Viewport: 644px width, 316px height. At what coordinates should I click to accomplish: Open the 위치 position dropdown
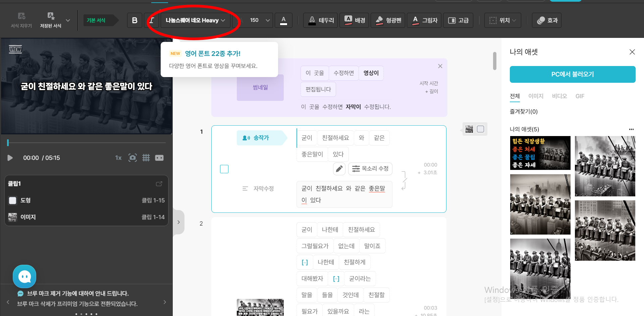(x=502, y=20)
